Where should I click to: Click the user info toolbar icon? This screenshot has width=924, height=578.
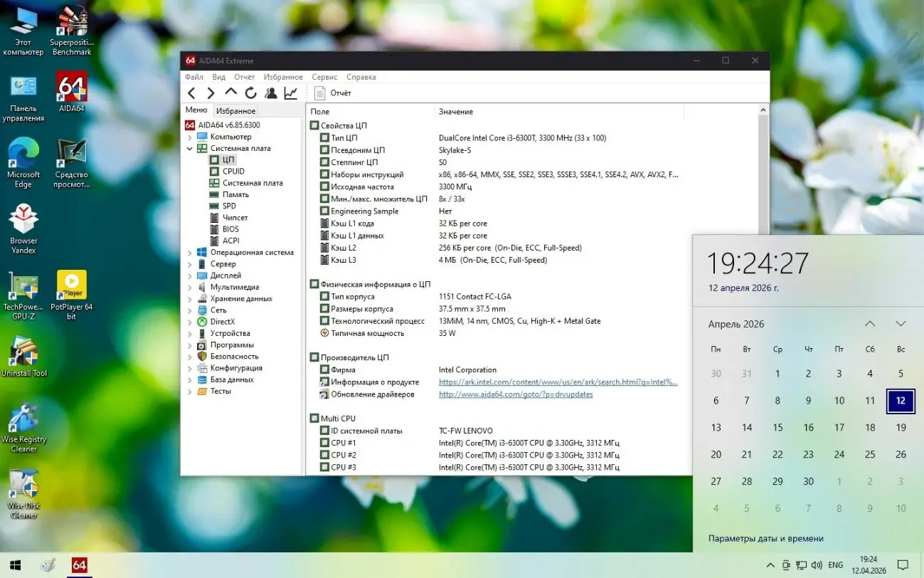(x=270, y=93)
